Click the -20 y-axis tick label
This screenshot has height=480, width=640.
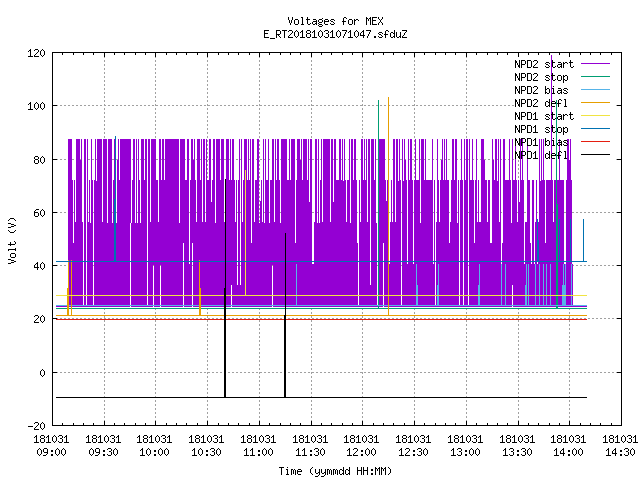36,426
